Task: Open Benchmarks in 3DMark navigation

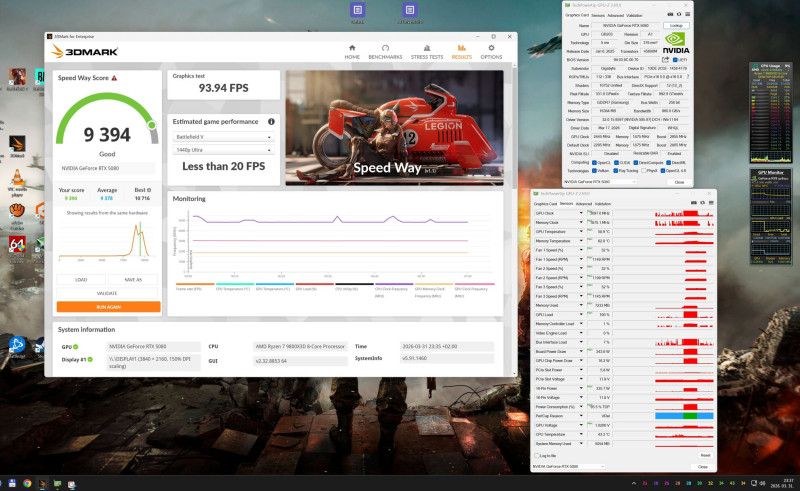Action: click(x=385, y=52)
